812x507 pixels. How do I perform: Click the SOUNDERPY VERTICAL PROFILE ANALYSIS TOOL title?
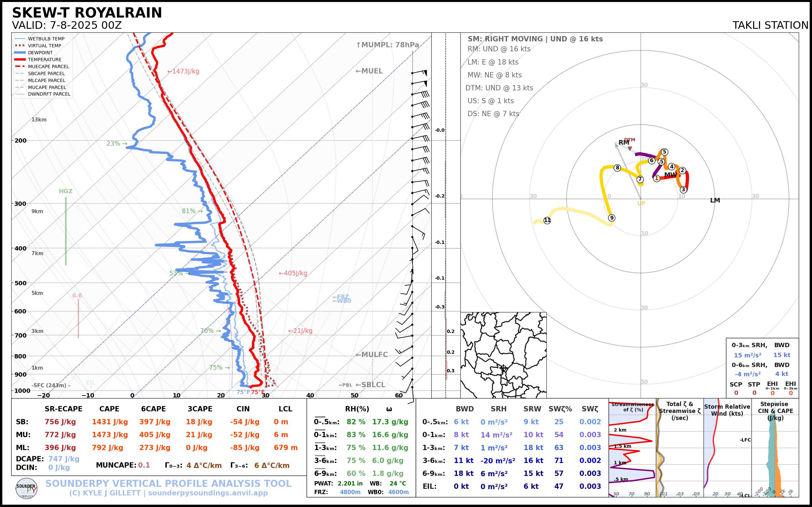click(x=168, y=483)
